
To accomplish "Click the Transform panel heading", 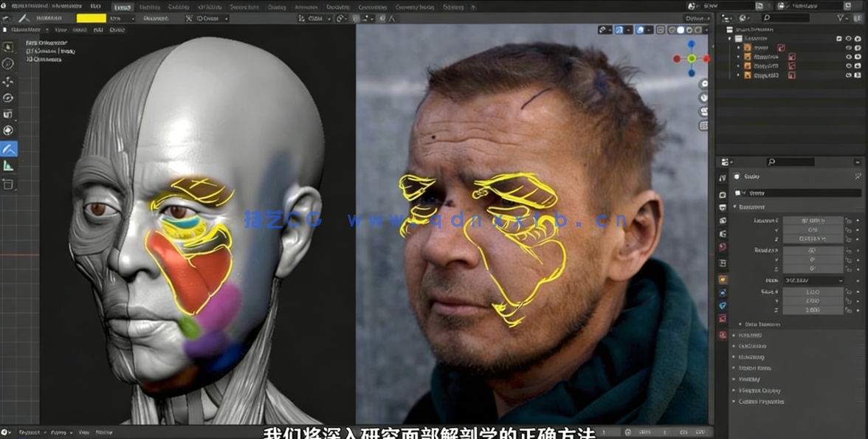I will (x=753, y=207).
